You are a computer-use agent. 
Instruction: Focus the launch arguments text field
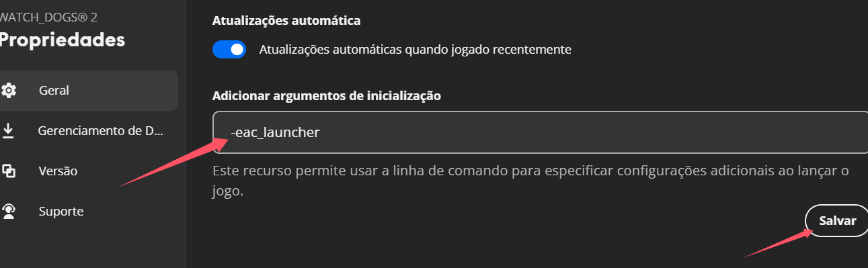540,132
